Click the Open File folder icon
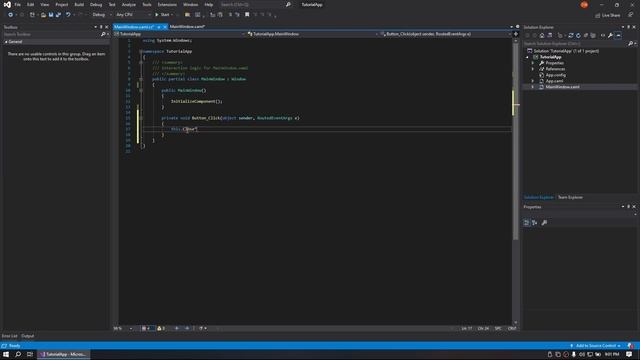 point(43,15)
